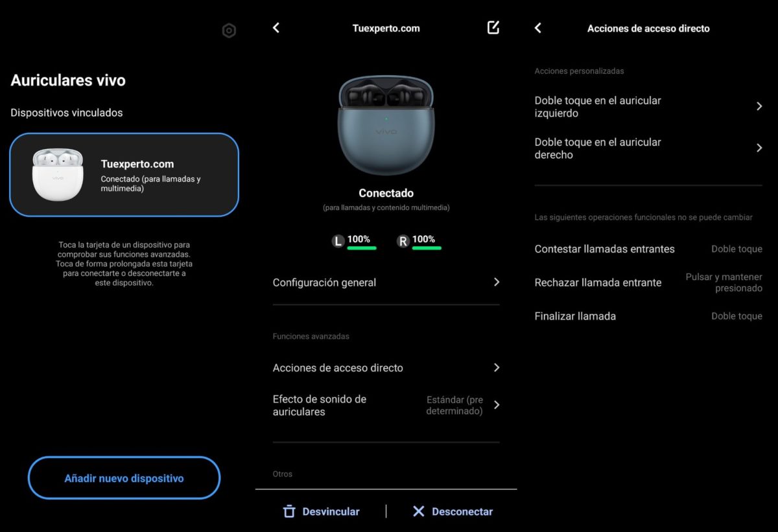This screenshot has height=532, width=778.
Task: Open the Acciones de acceso directo chevron
Action: [497, 367]
